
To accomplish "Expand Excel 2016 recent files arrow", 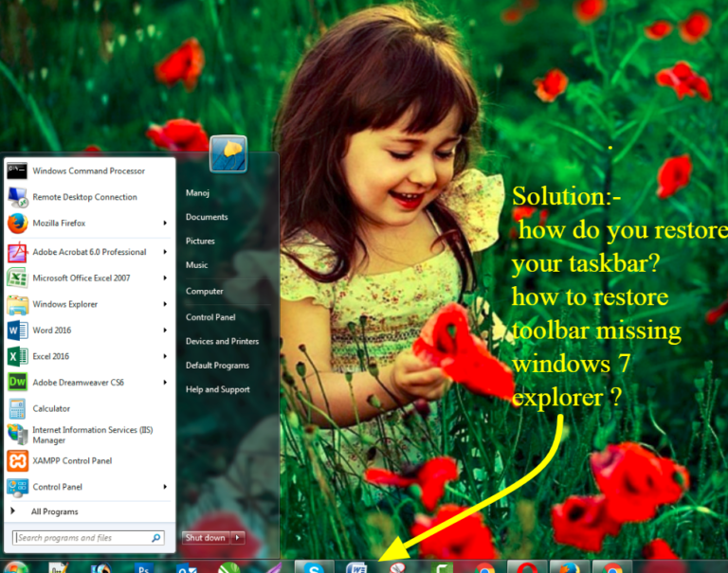I will pyautogui.click(x=165, y=356).
